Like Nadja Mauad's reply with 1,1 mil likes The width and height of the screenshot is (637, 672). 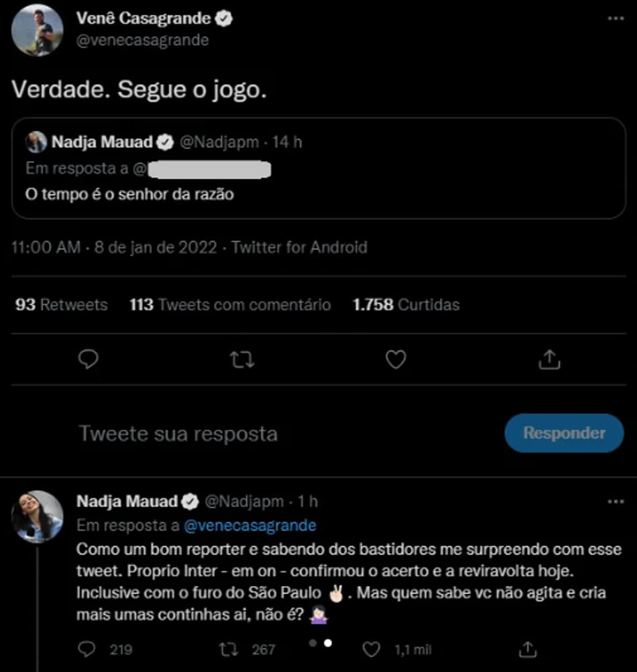click(x=371, y=649)
